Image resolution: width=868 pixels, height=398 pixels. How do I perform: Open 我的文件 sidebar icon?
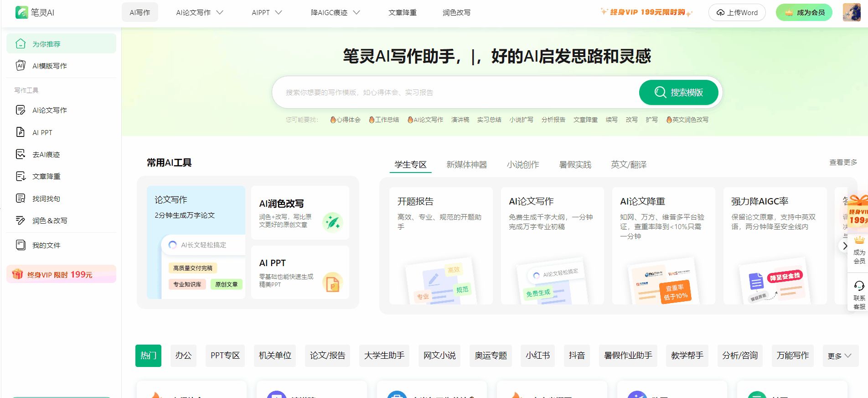click(x=21, y=245)
